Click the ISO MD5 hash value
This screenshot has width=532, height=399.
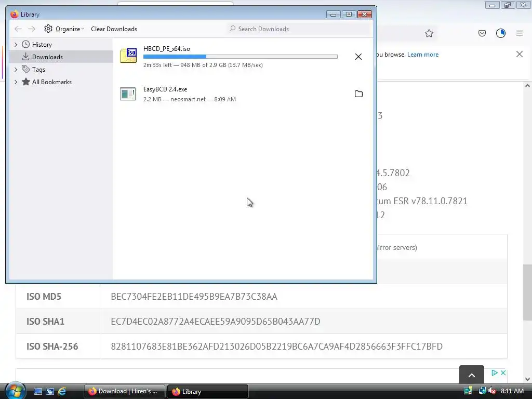pyautogui.click(x=194, y=297)
